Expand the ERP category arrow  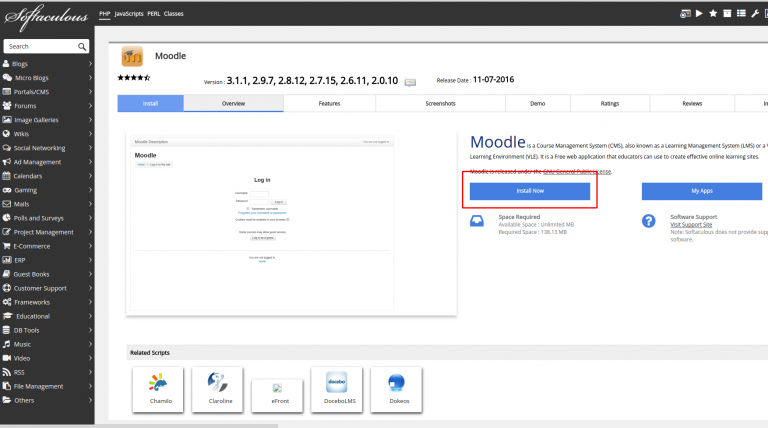[x=90, y=260]
